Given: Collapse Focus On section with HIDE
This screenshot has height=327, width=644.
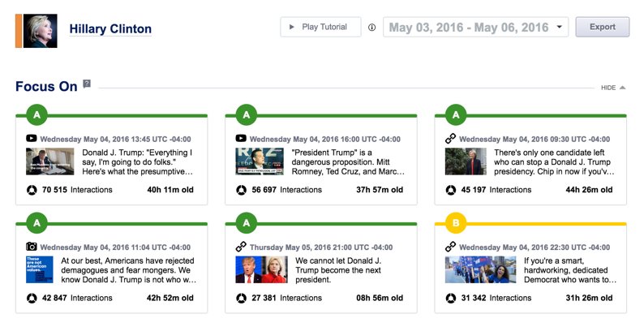Looking at the screenshot, I should click(613, 88).
